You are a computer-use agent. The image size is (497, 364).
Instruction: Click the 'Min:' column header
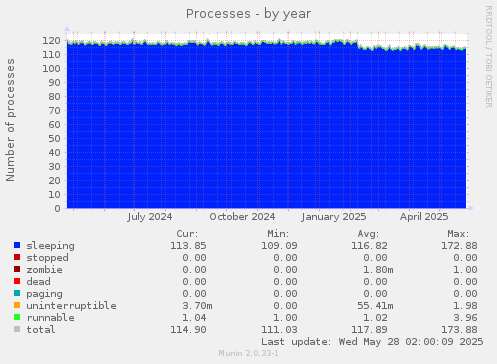[278, 234]
